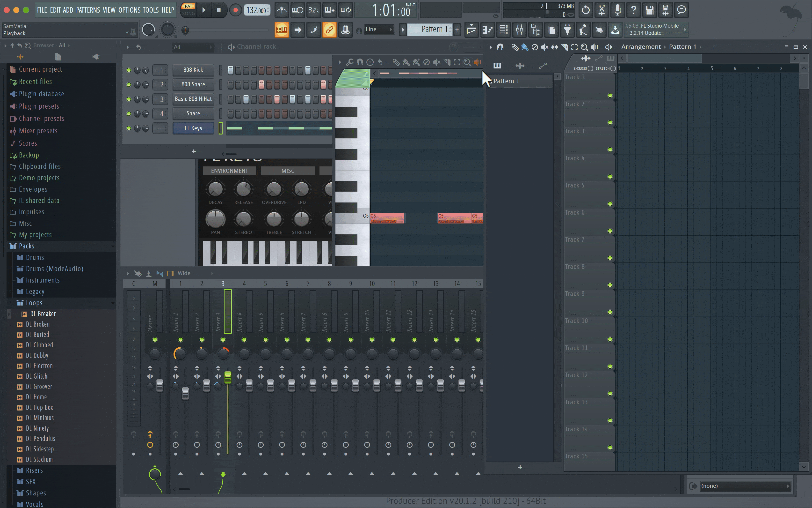The image size is (812, 508).
Task: Mute the 808 Kick channel
Action: pos(129,70)
